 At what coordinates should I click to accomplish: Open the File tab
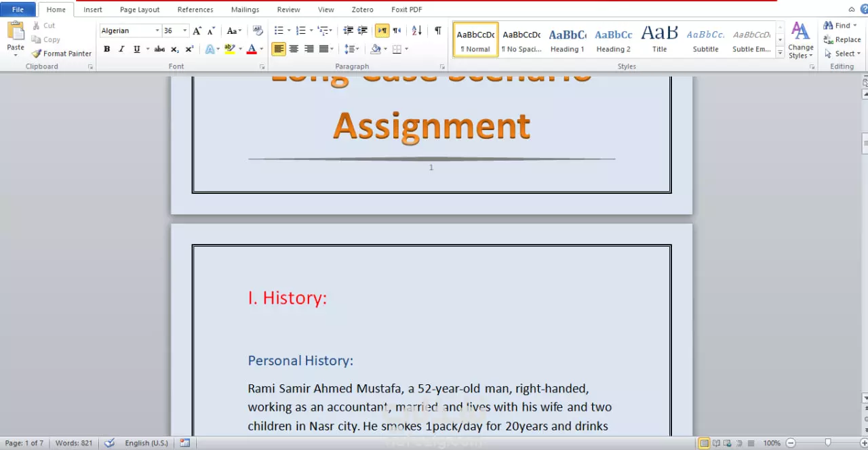pyautogui.click(x=18, y=9)
